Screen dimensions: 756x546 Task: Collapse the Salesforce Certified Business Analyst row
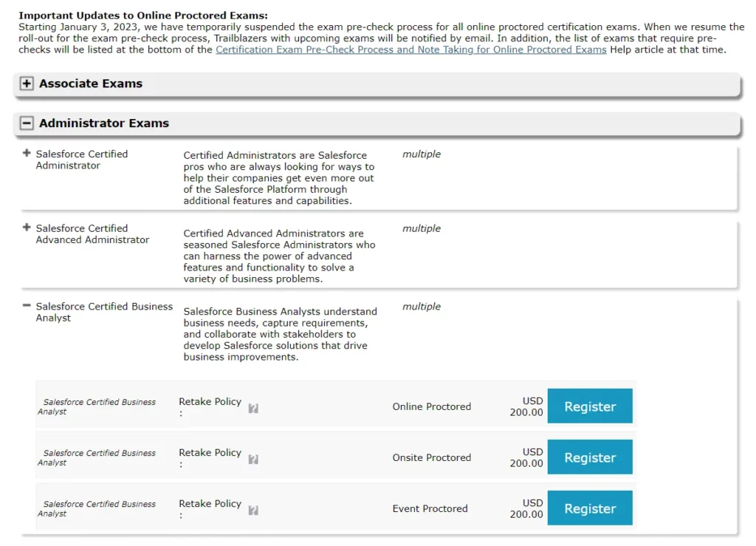[x=27, y=305]
